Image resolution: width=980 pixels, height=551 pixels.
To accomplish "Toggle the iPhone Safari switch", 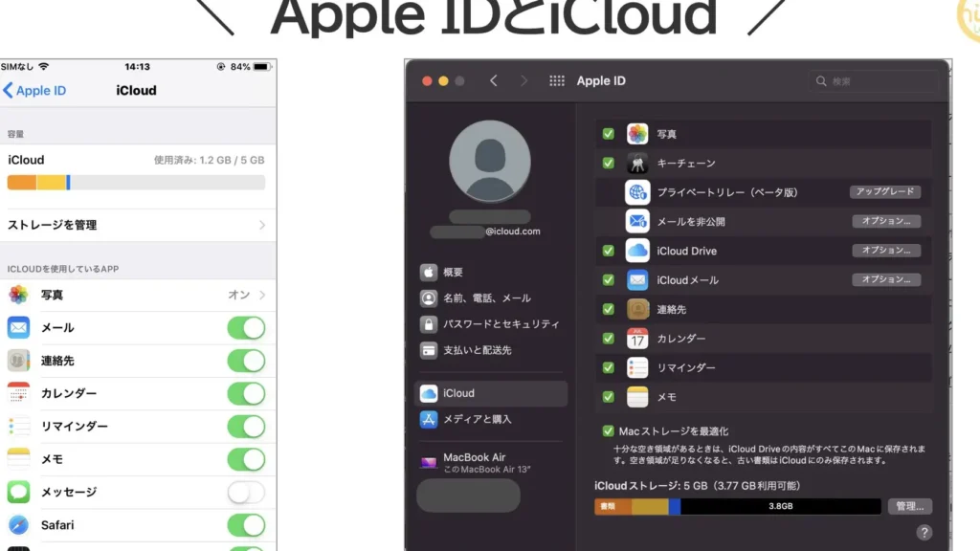I will tap(246, 525).
